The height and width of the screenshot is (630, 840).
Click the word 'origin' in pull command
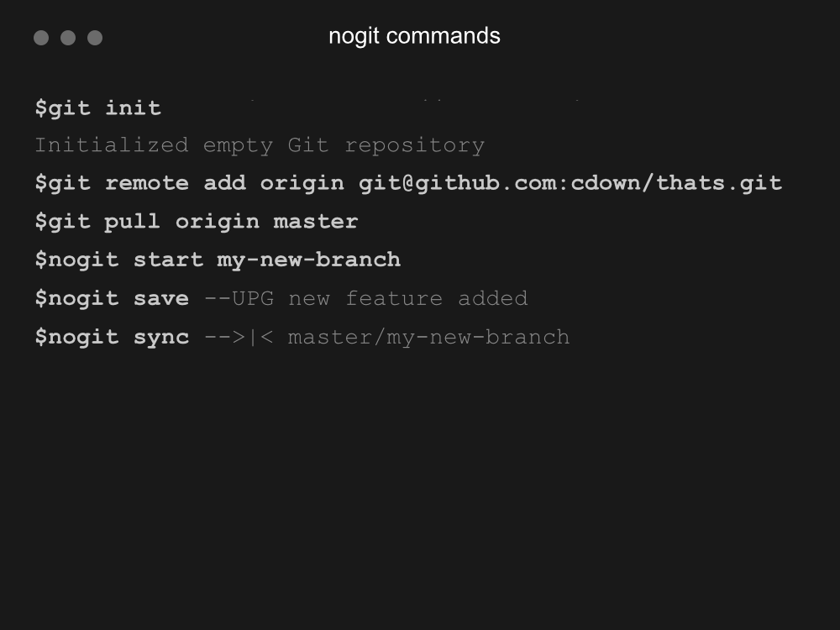pyautogui.click(x=218, y=222)
